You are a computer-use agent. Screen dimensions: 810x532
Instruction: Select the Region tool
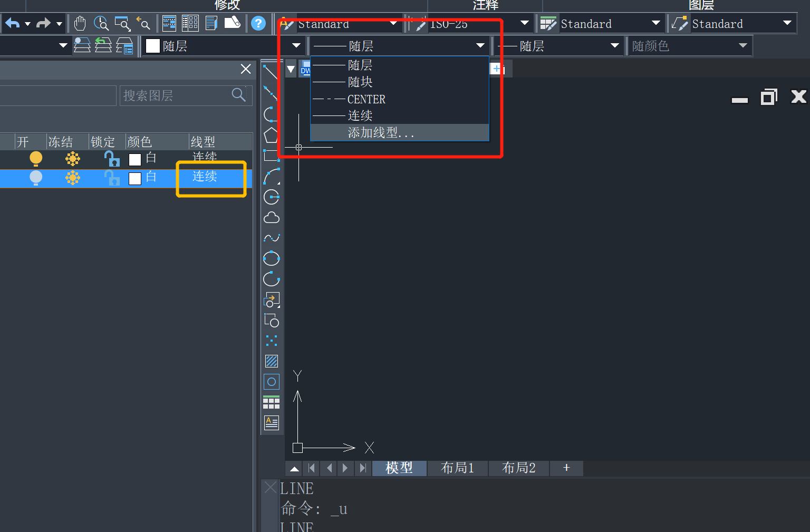point(272,382)
